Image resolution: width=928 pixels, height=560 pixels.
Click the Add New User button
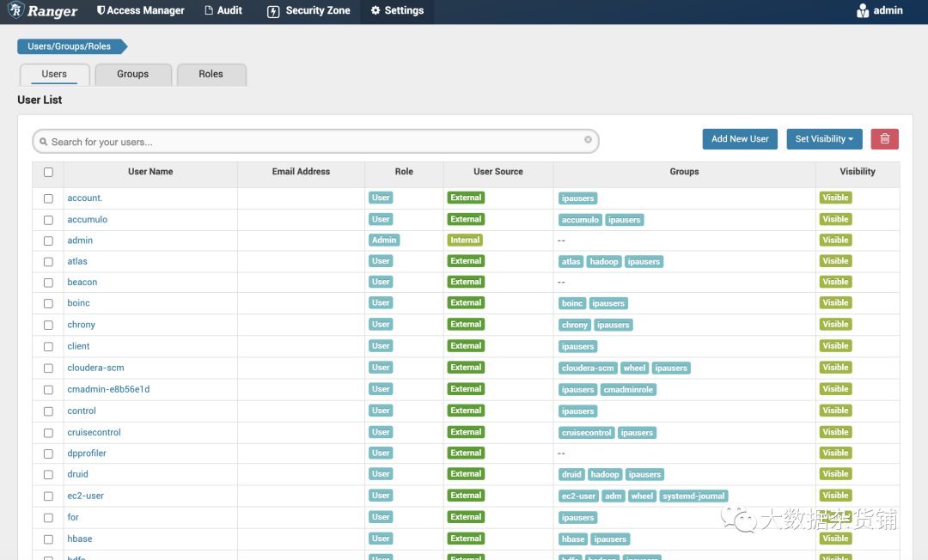pos(740,139)
